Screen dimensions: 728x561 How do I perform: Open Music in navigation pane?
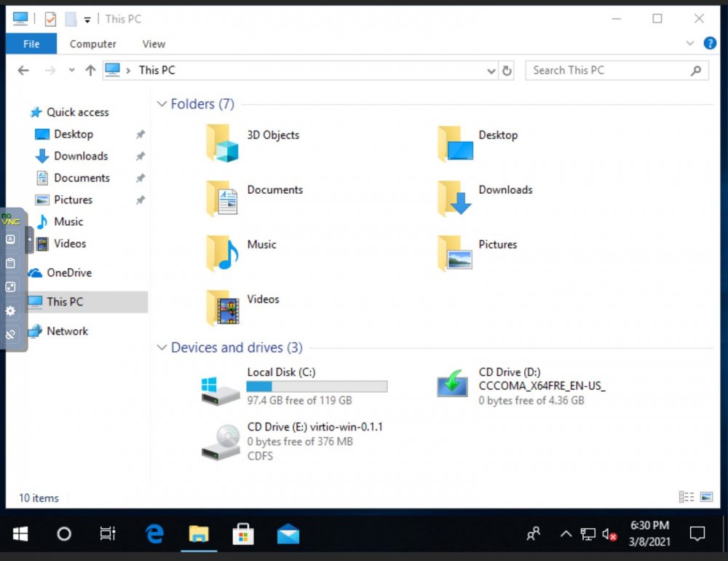click(x=60, y=221)
